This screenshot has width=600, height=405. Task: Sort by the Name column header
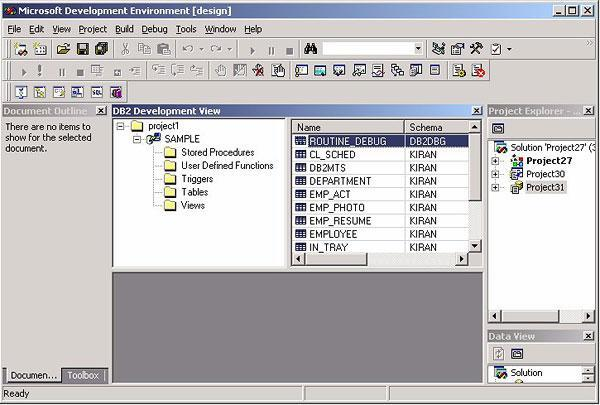click(x=347, y=127)
